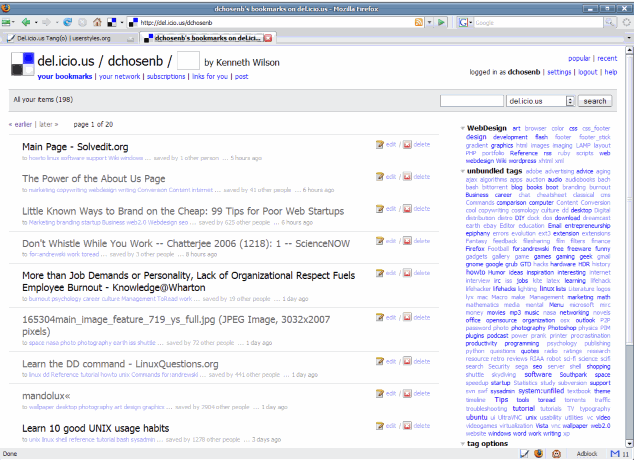Viewport: 634px width, 460px height.
Task: Go back with the green back arrow
Action: (26, 22)
